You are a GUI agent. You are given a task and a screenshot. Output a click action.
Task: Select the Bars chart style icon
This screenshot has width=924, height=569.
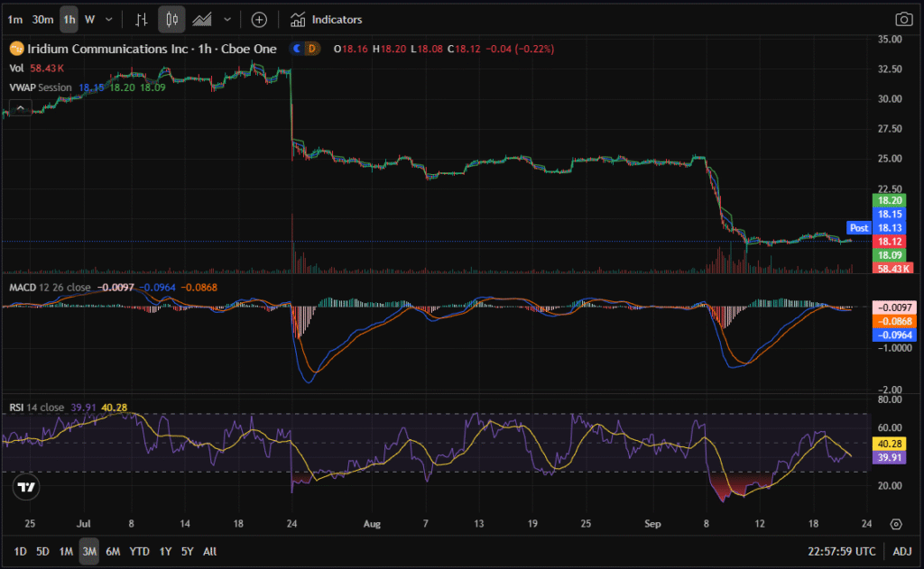pyautogui.click(x=141, y=19)
